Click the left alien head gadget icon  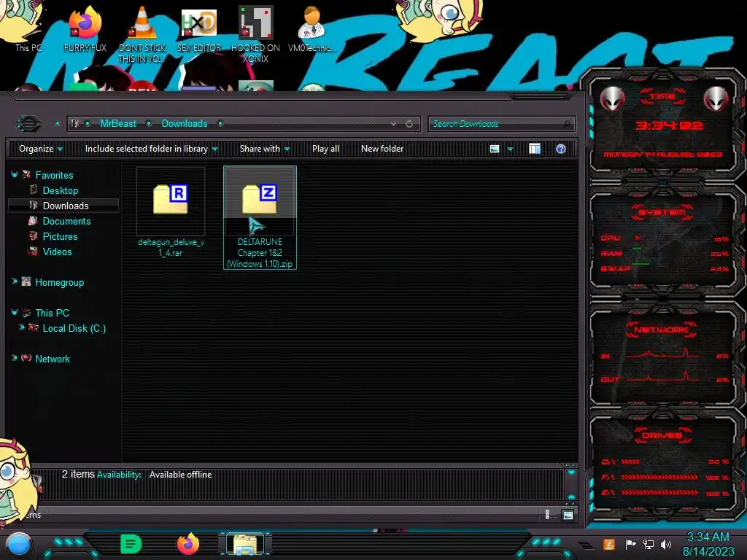pos(612,99)
